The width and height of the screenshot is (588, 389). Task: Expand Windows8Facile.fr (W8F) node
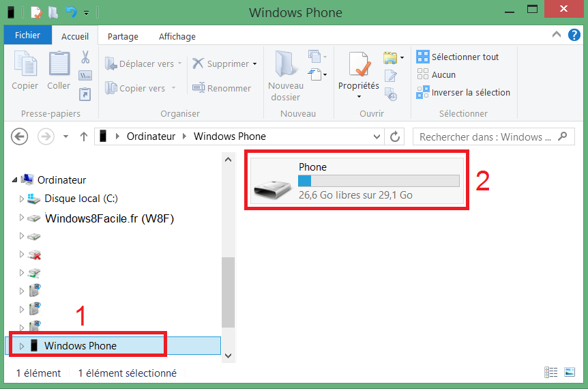21,218
